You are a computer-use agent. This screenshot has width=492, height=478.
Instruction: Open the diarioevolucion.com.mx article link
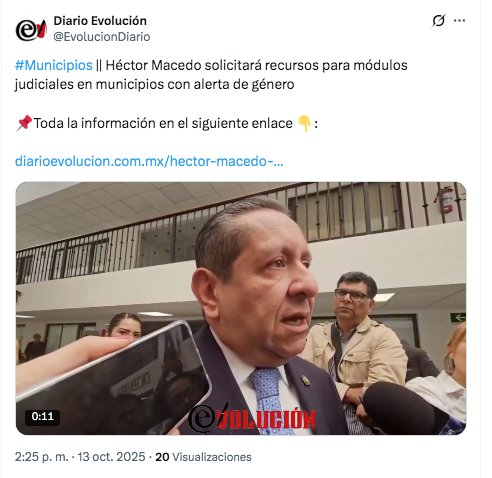[149, 161]
